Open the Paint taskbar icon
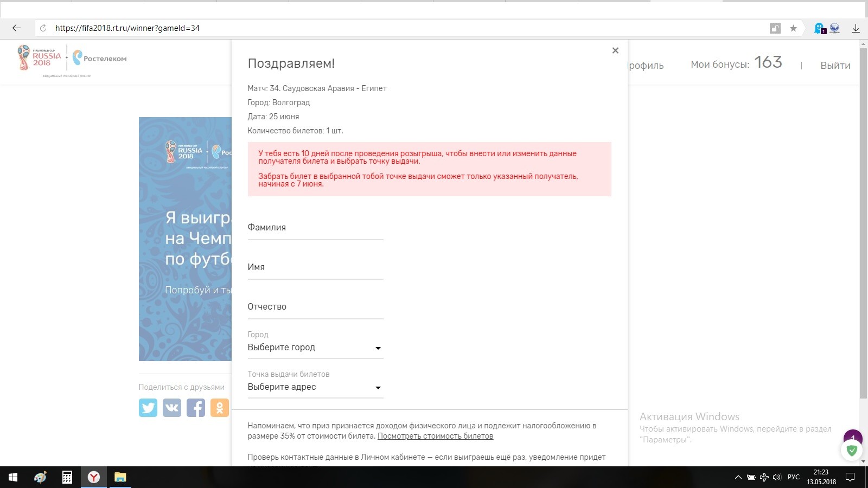868x488 pixels. [x=40, y=477]
